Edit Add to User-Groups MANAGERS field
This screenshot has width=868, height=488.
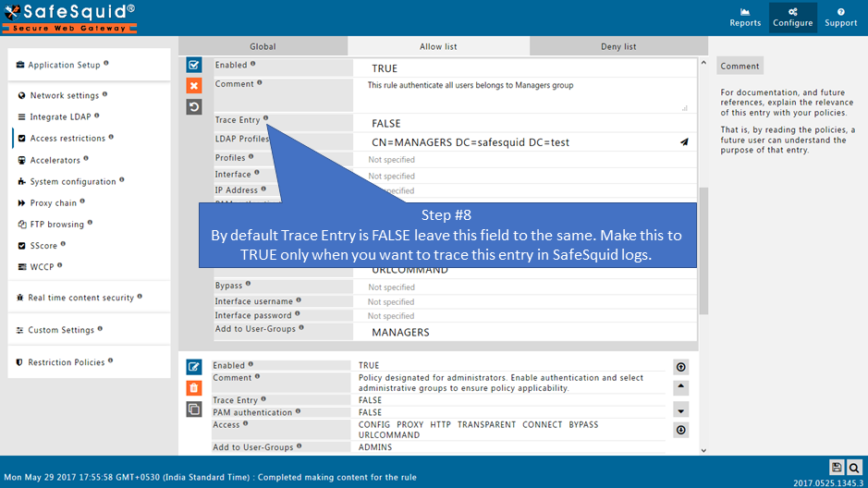click(524, 332)
